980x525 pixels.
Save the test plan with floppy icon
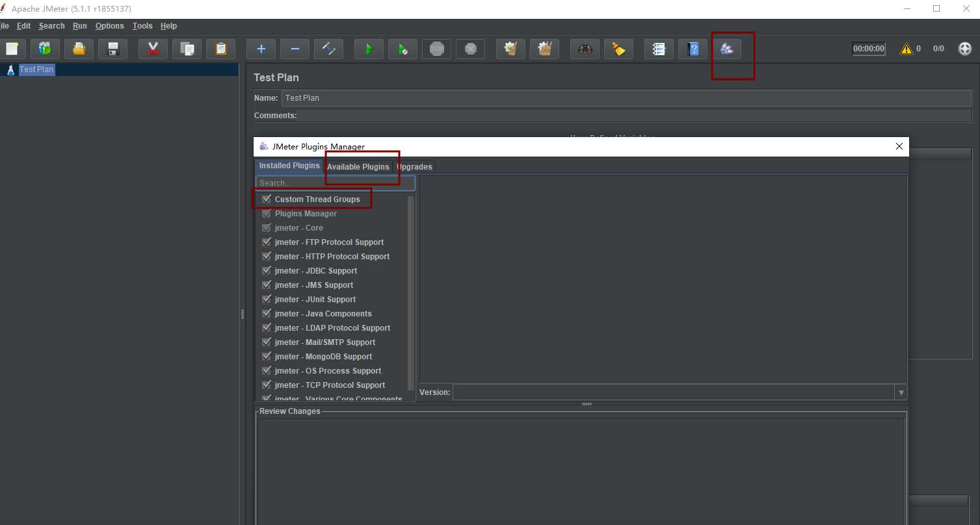tap(113, 49)
